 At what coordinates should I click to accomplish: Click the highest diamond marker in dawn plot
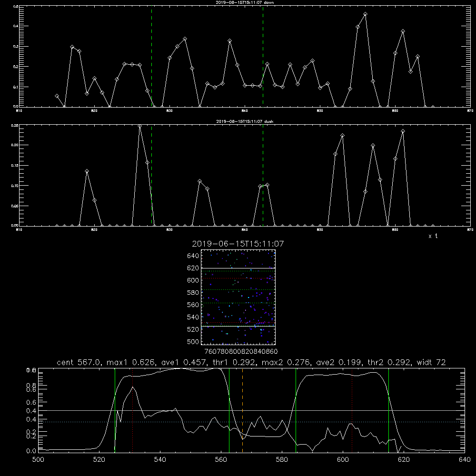[x=365, y=14]
